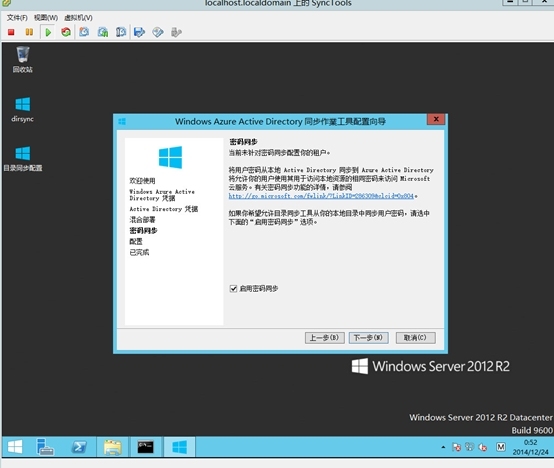Open the snapshot manager icon
This screenshot has height=468, width=554.
(121, 32)
